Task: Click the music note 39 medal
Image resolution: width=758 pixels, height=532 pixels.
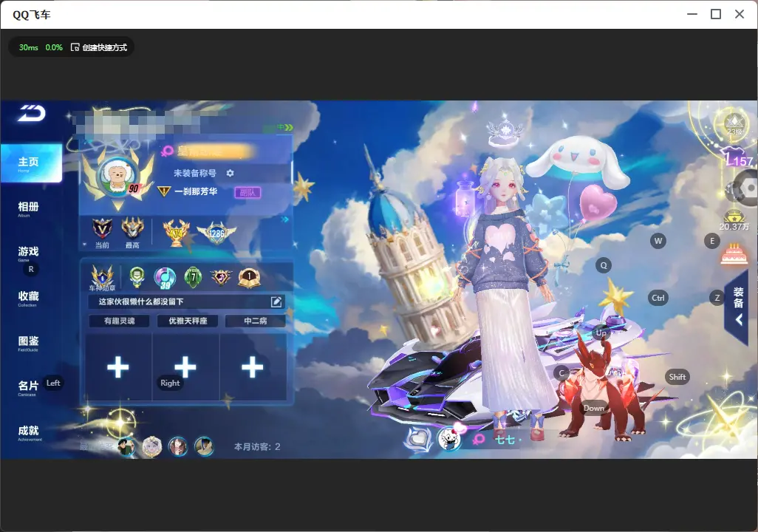Action: [165, 278]
